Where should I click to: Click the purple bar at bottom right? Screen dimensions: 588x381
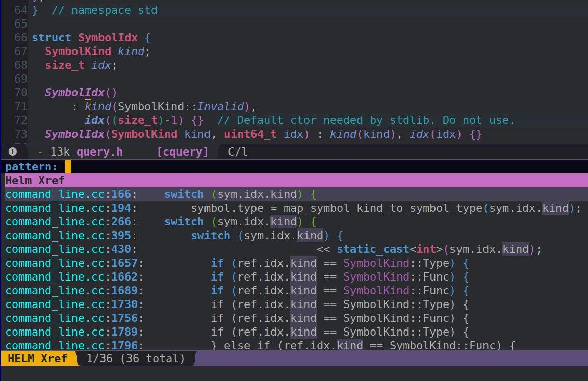393,358
